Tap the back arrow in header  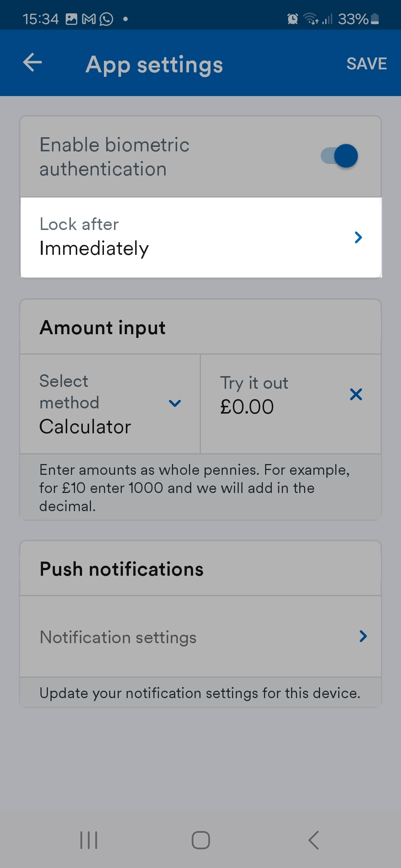pyautogui.click(x=32, y=62)
